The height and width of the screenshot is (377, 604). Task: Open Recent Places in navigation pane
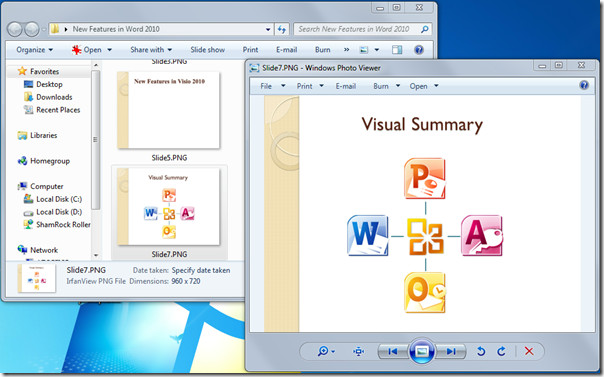coord(58,110)
